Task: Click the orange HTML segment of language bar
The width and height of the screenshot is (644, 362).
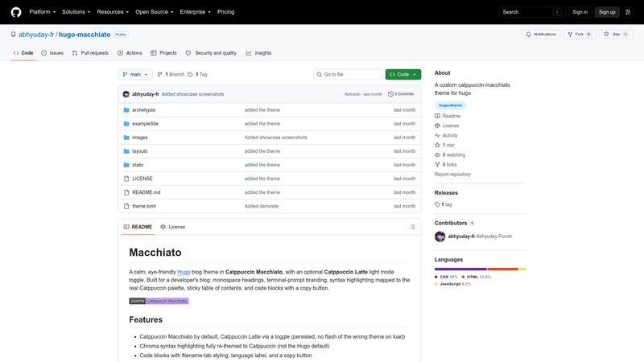Action: (502, 269)
